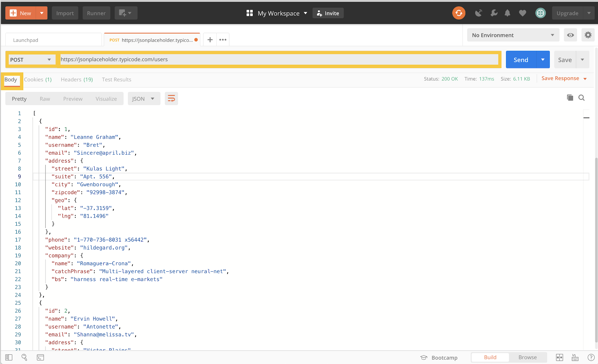Click the 137ms time value
The image size is (598, 364).
tap(486, 79)
